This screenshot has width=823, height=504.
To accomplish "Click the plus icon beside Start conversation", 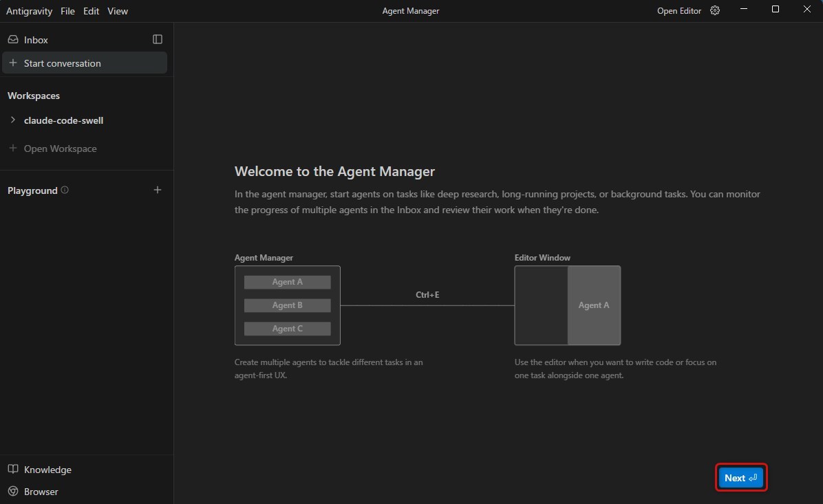I will click(x=13, y=63).
